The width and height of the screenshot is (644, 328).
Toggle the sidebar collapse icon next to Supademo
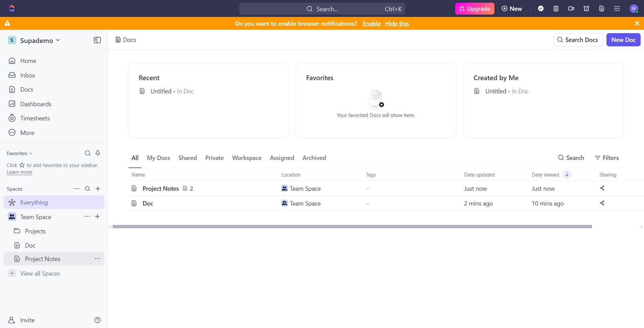point(97,40)
